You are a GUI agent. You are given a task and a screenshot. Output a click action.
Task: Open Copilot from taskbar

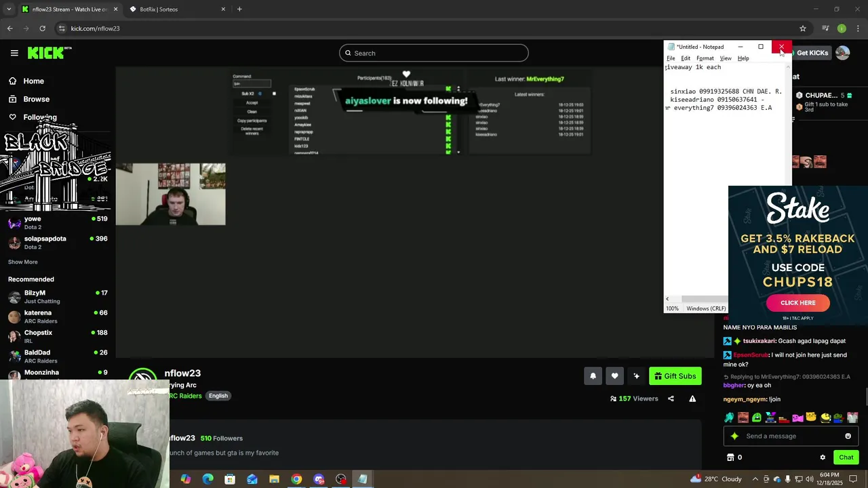pos(186,479)
